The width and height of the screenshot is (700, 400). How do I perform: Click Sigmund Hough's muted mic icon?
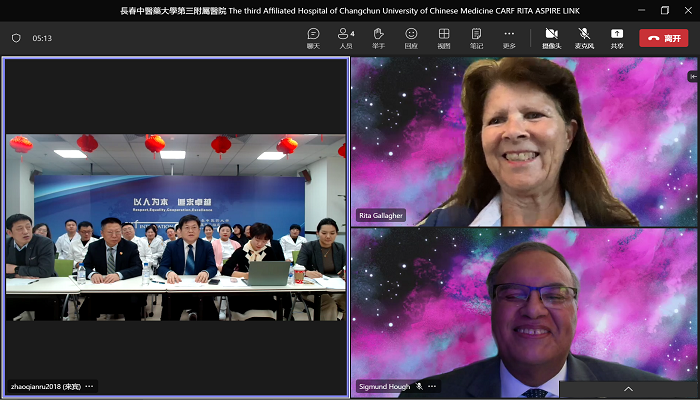click(x=420, y=386)
